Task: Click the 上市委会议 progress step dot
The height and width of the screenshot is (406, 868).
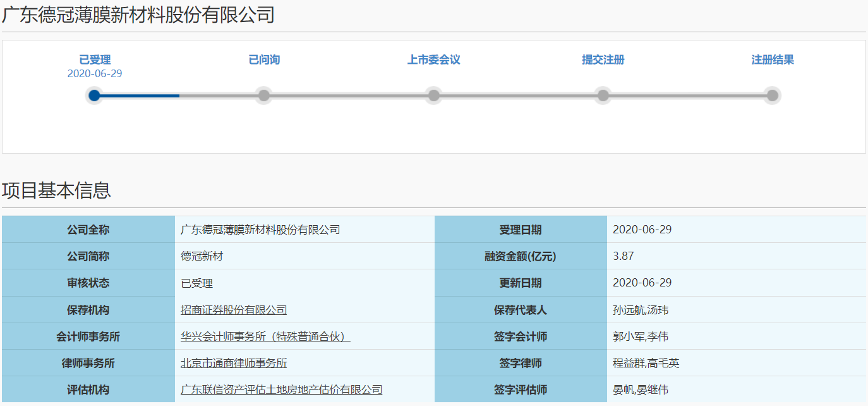Action: coord(433,95)
